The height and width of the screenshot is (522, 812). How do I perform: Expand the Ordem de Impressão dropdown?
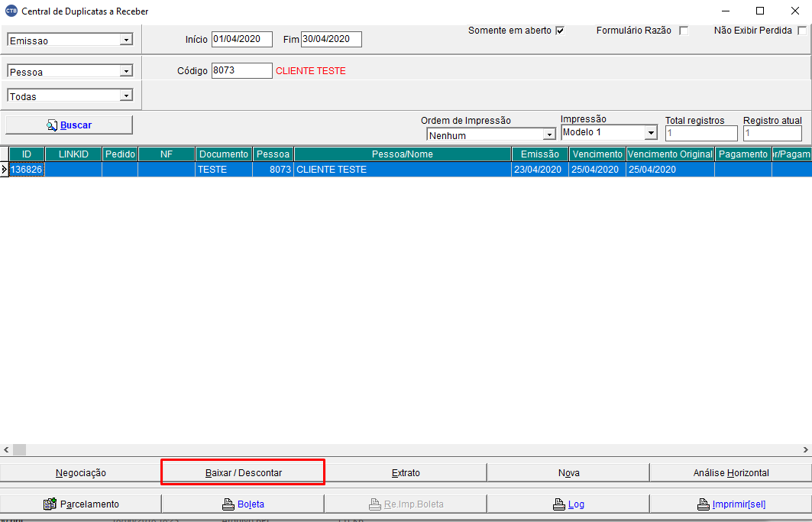click(548, 135)
